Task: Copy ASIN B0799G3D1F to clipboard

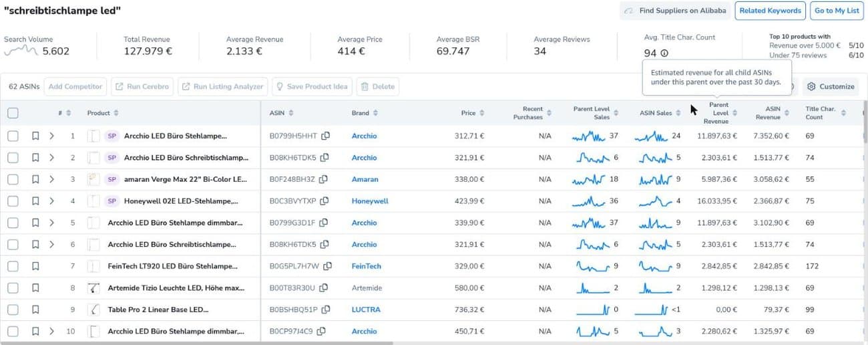Action: pos(325,223)
